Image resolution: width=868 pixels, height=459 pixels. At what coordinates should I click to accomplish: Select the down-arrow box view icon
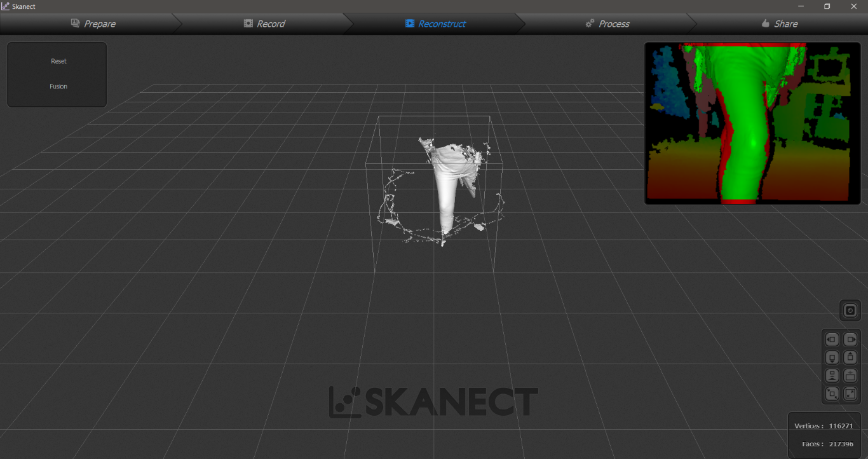(x=832, y=358)
